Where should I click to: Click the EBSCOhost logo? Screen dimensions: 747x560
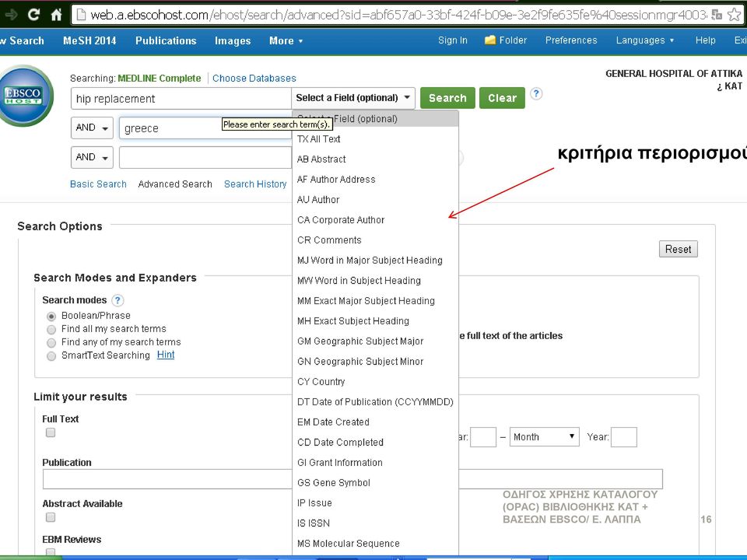coord(23,96)
